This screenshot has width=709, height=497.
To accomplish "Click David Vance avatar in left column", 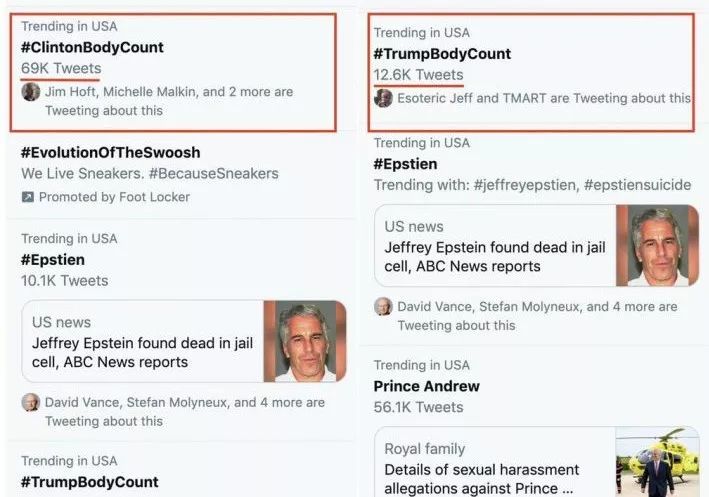I will click(x=31, y=403).
